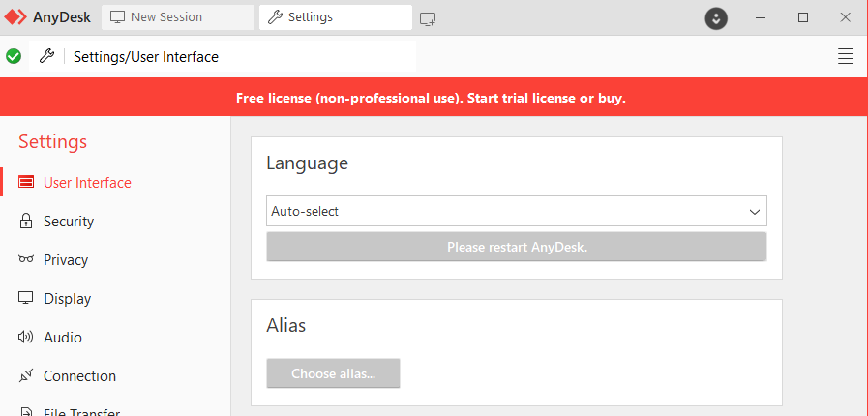This screenshot has height=416, width=868.
Task: Switch to the New Session tab
Action: click(178, 17)
